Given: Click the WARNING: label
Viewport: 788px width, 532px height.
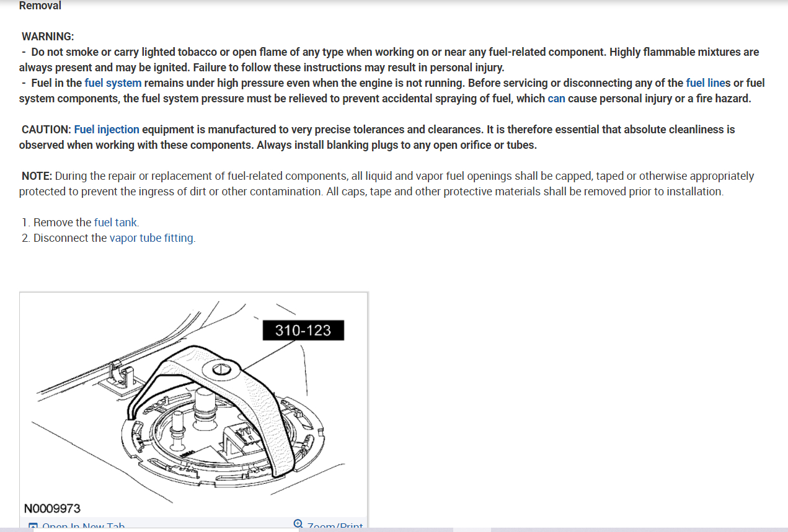Looking at the screenshot, I should click(x=48, y=37).
